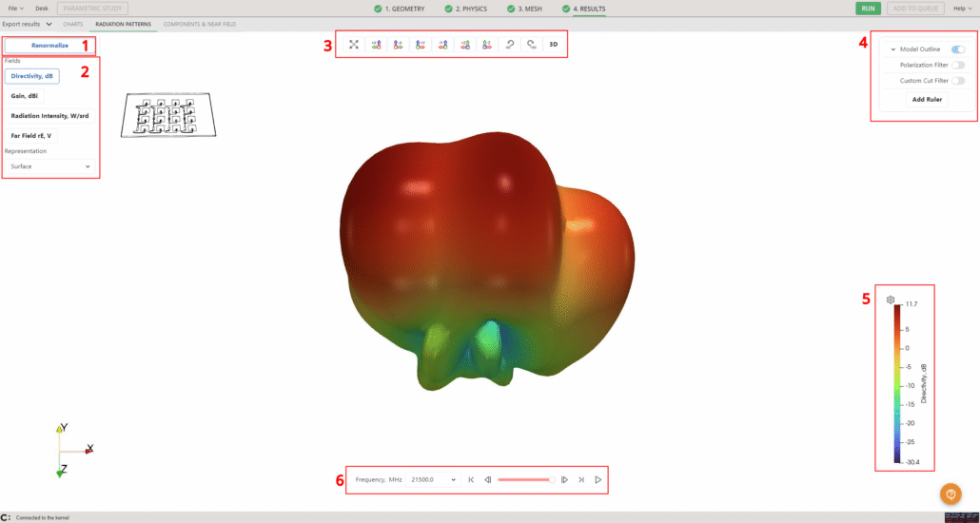Switch to the Charts tab

click(73, 23)
